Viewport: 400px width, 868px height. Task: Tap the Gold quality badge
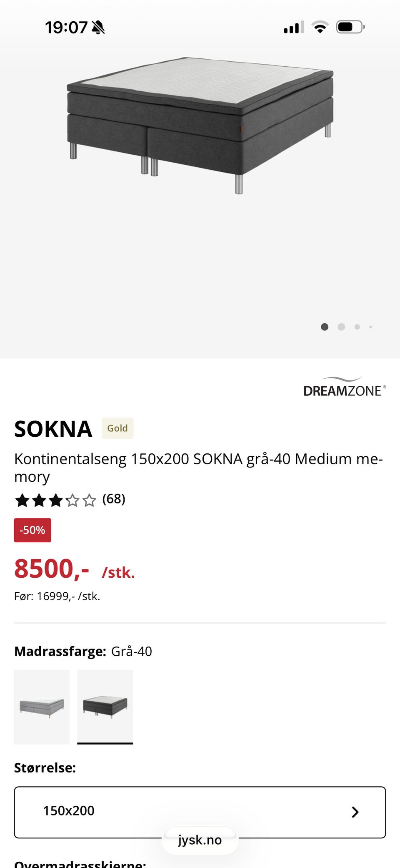coord(117,428)
